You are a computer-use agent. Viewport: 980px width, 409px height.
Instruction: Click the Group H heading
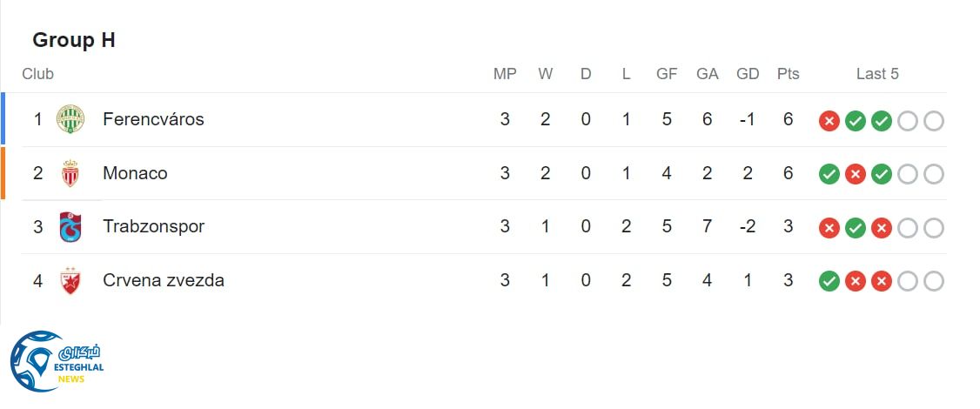[74, 40]
